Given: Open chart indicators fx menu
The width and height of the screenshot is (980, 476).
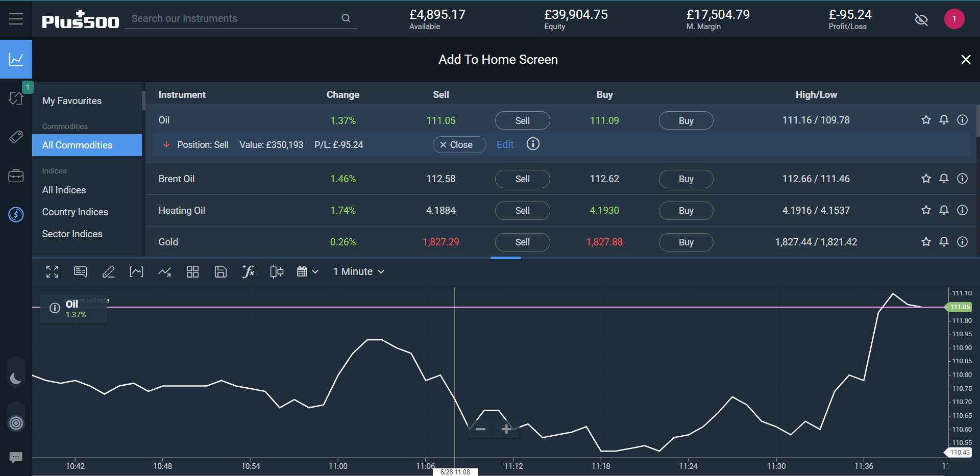Looking at the screenshot, I should point(248,272).
